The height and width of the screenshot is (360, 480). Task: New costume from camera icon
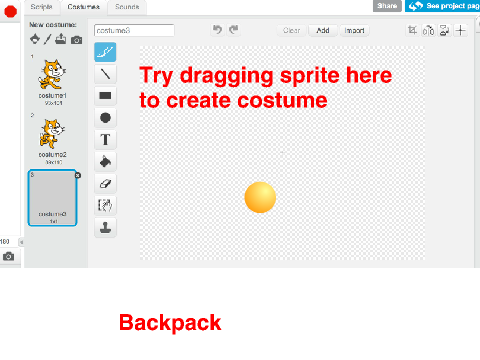pyautogui.click(x=76, y=40)
